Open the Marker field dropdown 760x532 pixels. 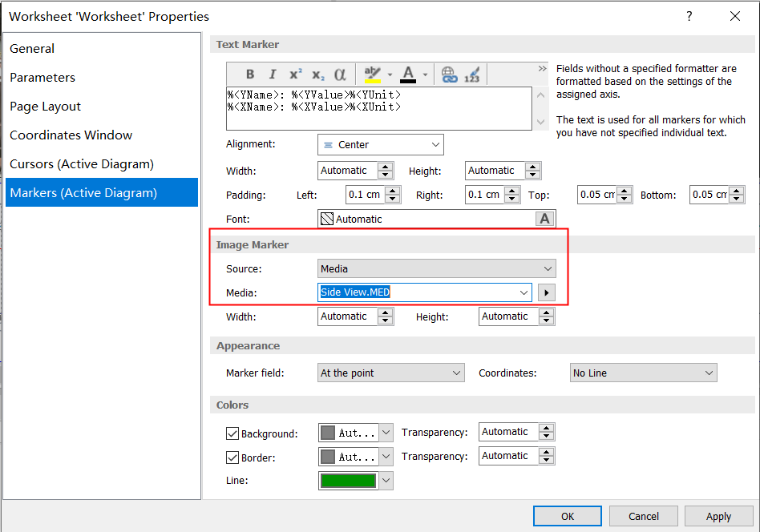point(390,373)
